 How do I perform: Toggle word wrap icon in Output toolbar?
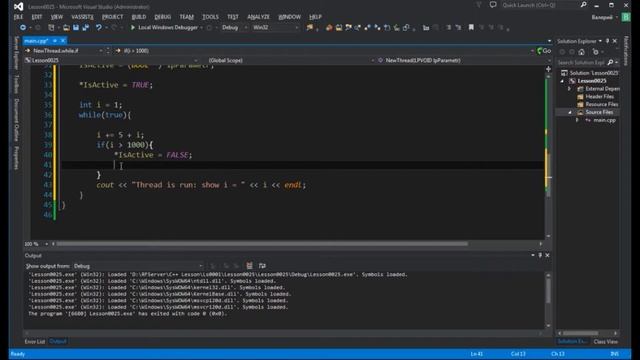[x=262, y=266]
